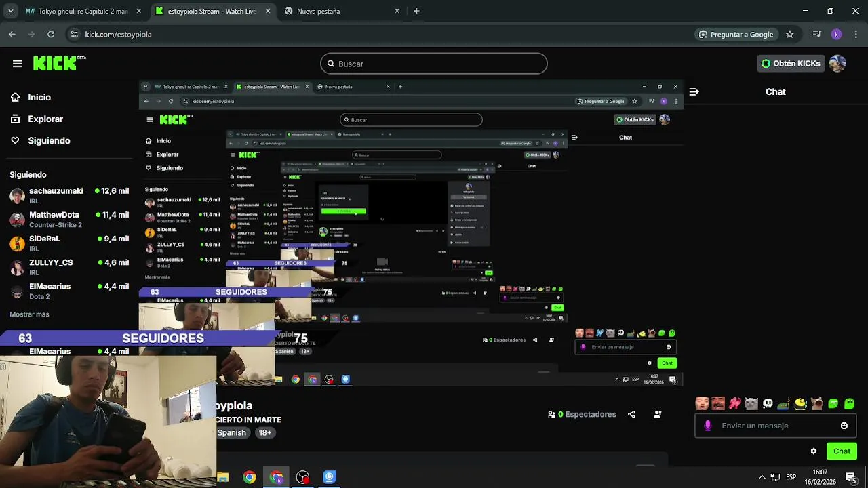Open the user profile avatar menu

tap(837, 64)
